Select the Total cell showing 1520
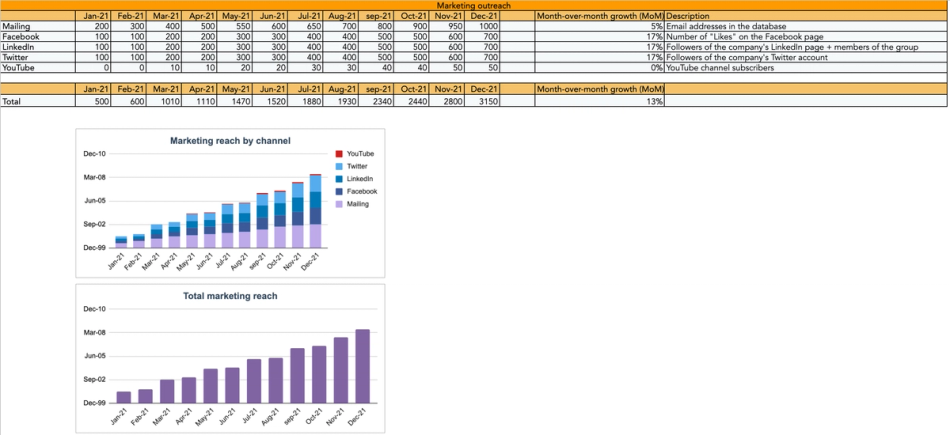950x435 pixels. coord(270,102)
